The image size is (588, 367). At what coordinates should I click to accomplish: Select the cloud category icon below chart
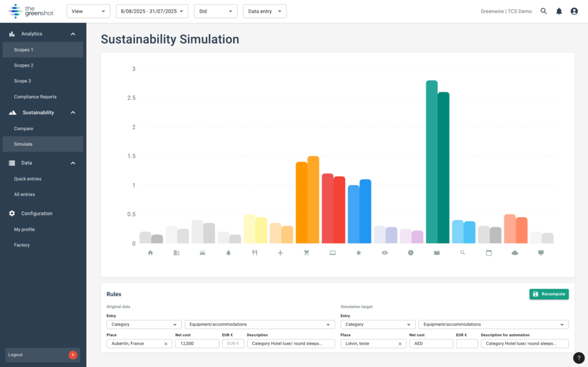pos(514,253)
